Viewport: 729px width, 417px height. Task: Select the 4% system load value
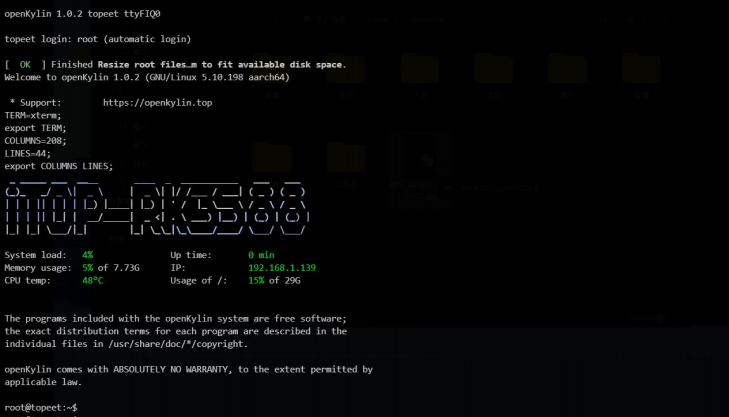point(87,255)
